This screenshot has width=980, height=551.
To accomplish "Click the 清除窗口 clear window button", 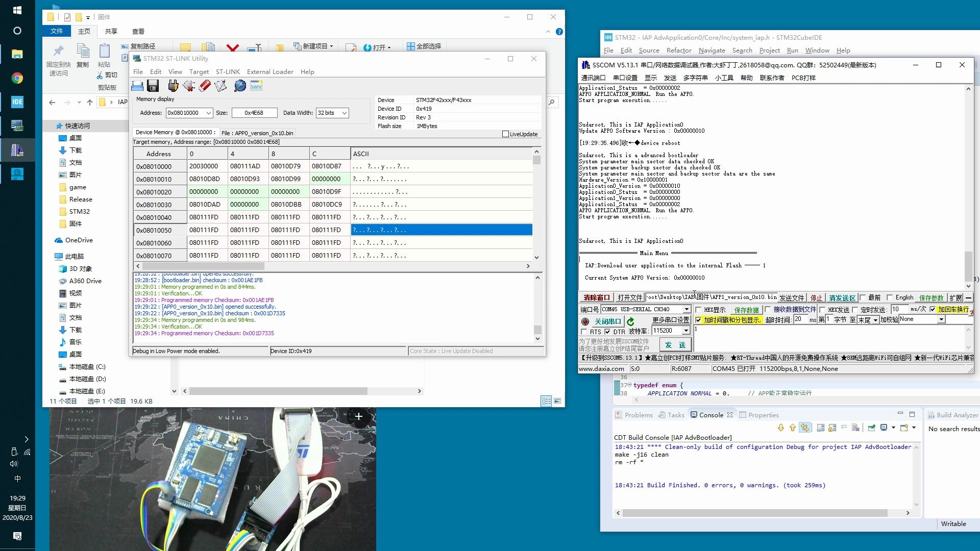I will click(596, 297).
